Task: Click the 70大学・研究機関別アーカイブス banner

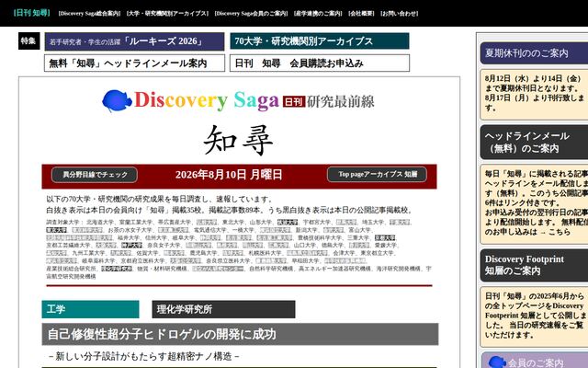Action: click(x=320, y=40)
